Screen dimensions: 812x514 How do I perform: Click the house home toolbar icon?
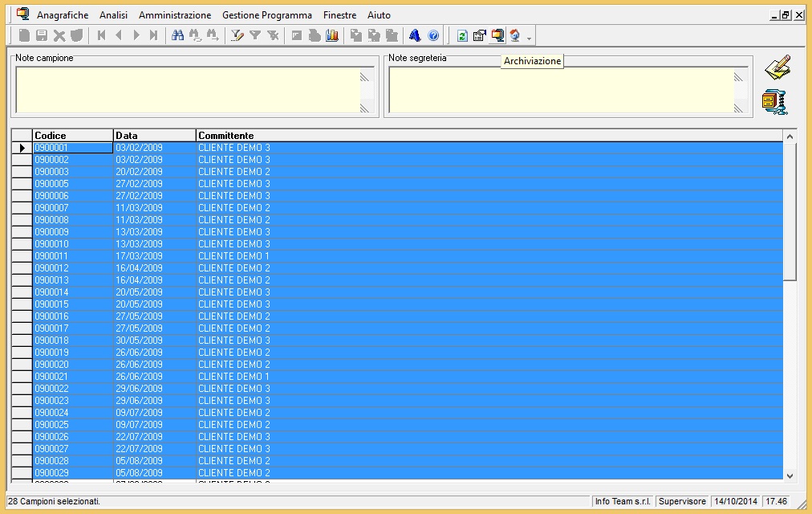click(515, 35)
